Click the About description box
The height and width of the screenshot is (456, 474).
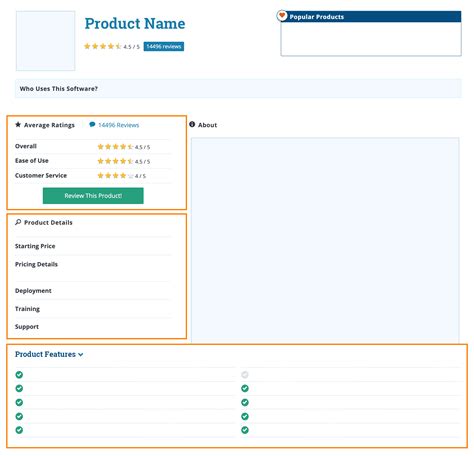pos(325,240)
